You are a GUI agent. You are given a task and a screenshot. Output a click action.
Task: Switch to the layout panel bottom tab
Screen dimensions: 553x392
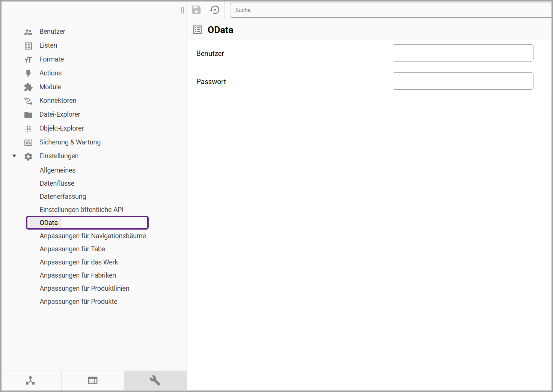[93, 380]
